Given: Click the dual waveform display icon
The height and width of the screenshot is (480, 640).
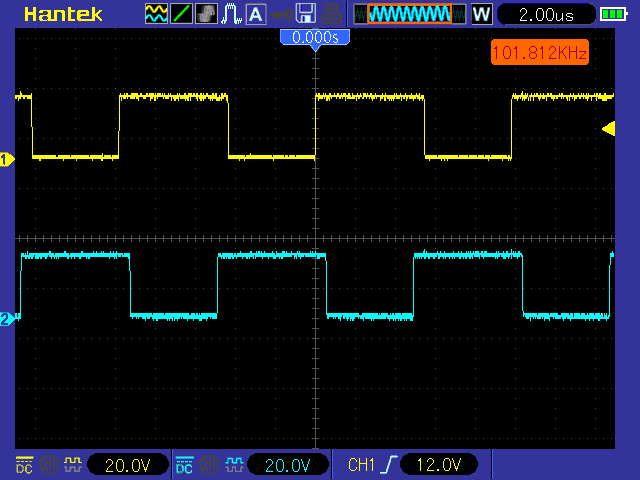Looking at the screenshot, I should 157,14.
